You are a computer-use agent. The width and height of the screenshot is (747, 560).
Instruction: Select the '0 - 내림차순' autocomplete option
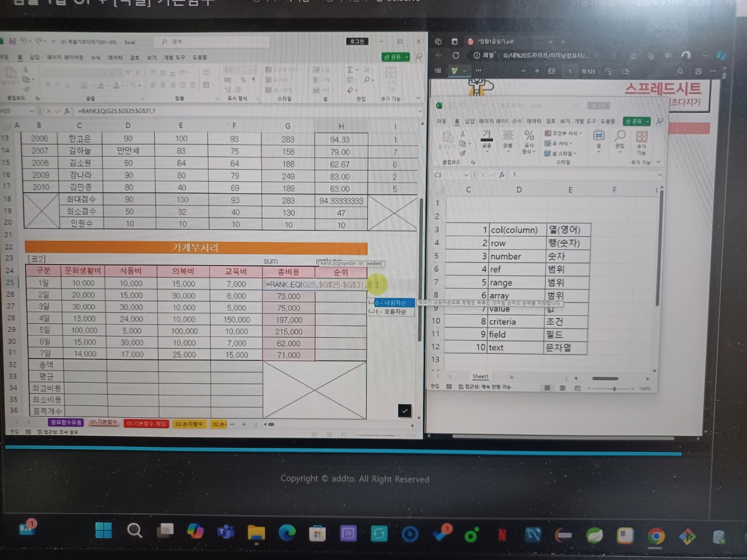(x=391, y=303)
